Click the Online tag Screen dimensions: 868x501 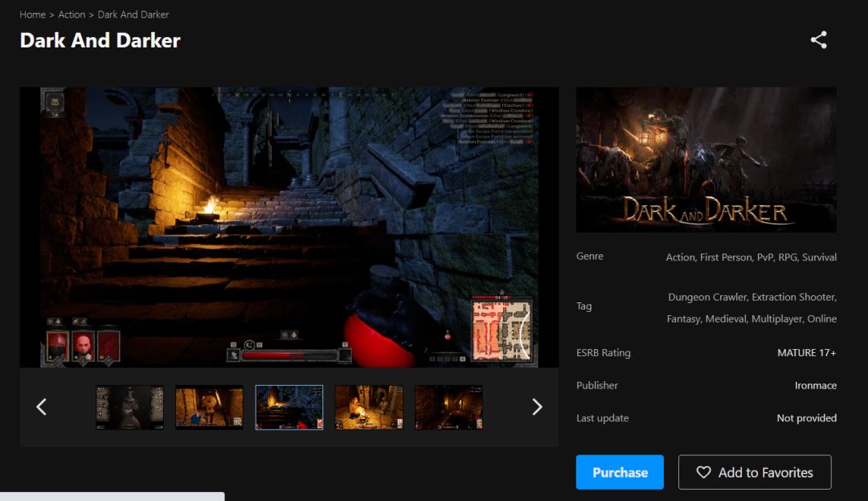822,319
